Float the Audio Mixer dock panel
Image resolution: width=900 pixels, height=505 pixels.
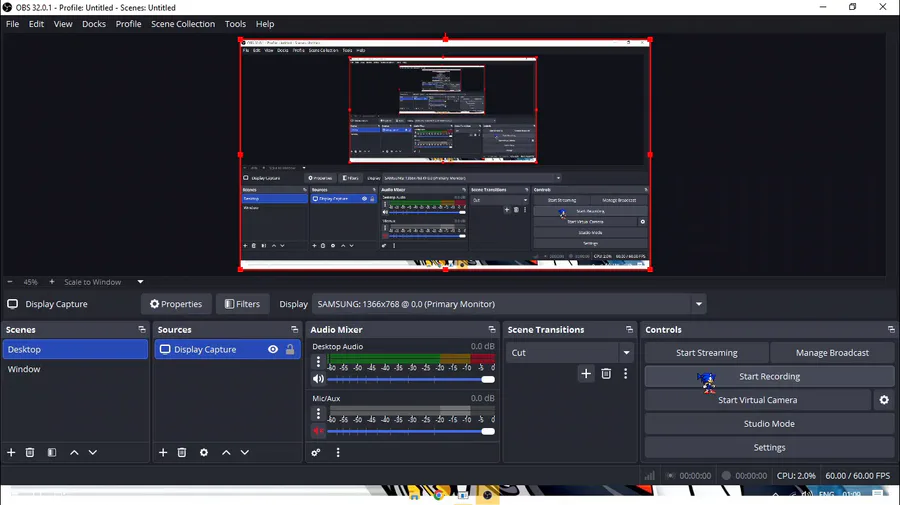click(492, 329)
